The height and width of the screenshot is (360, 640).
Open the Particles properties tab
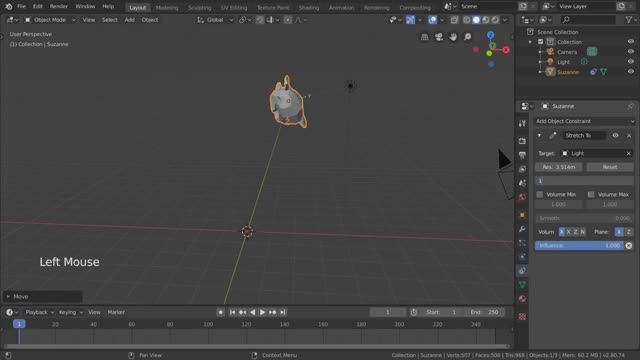pos(522,243)
